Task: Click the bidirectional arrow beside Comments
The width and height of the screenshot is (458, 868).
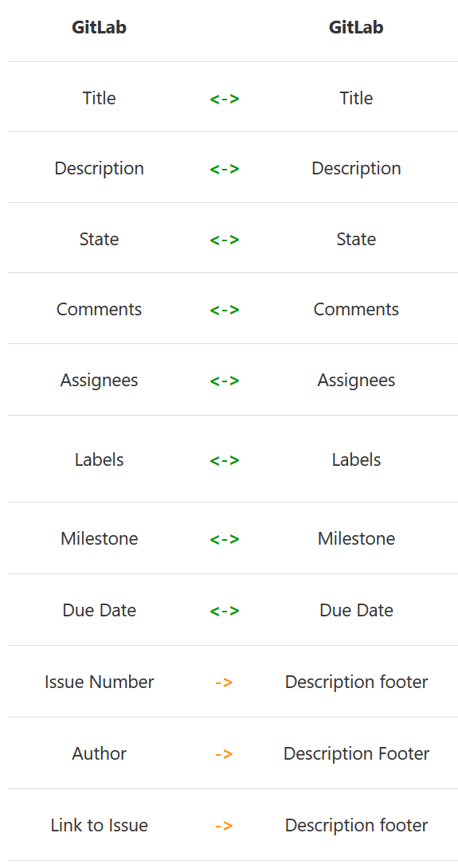Action: (x=225, y=310)
